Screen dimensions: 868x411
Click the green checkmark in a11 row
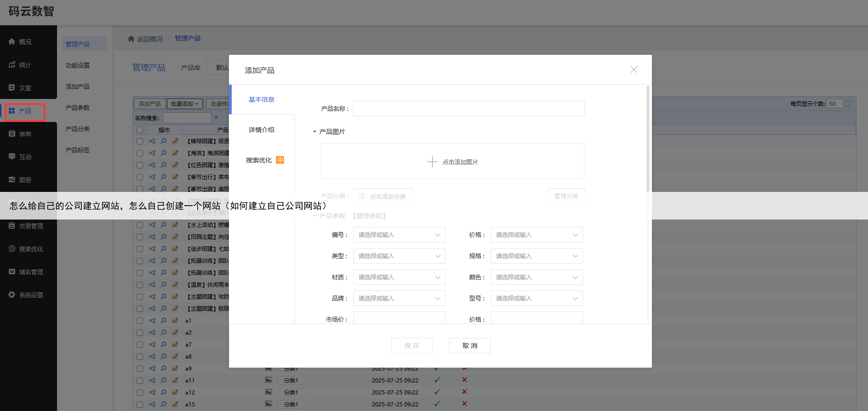coord(437,380)
